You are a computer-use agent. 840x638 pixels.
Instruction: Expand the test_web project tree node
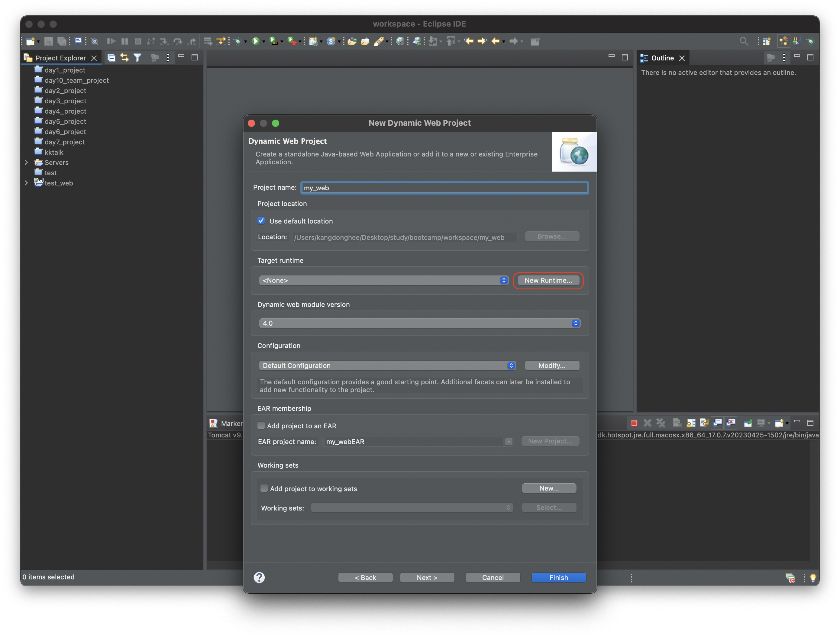[x=26, y=183]
